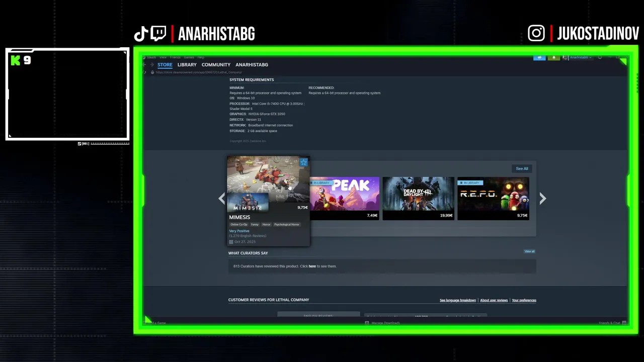Switch to the STORE tab
The image size is (644, 362).
point(165,65)
